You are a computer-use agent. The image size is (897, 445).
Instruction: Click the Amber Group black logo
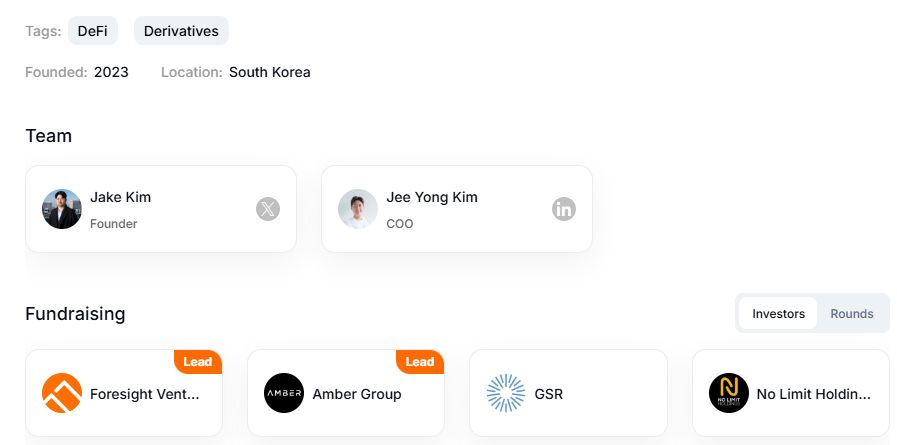[284, 393]
